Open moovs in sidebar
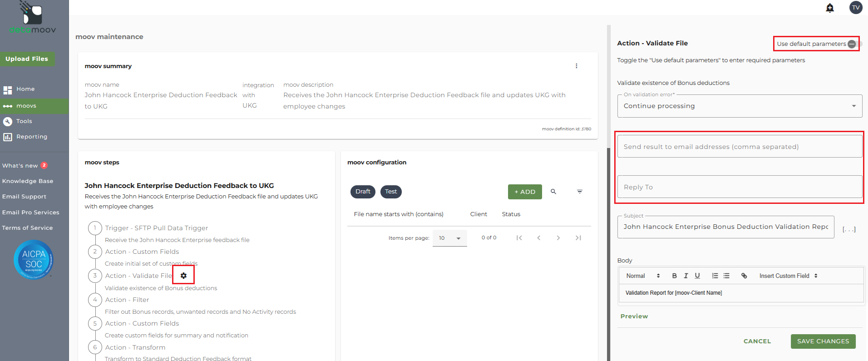This screenshot has width=868, height=361. click(35, 106)
